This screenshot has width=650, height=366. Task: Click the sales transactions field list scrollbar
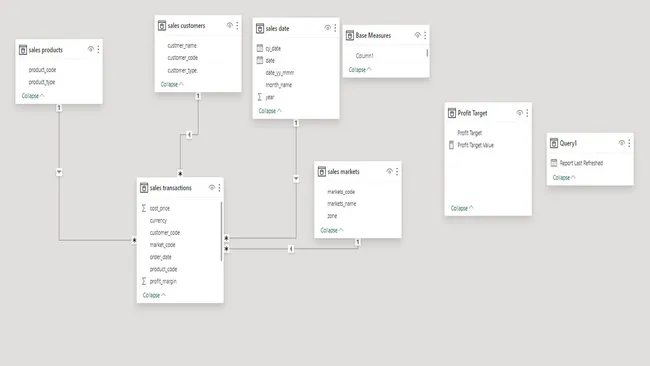(x=221, y=231)
